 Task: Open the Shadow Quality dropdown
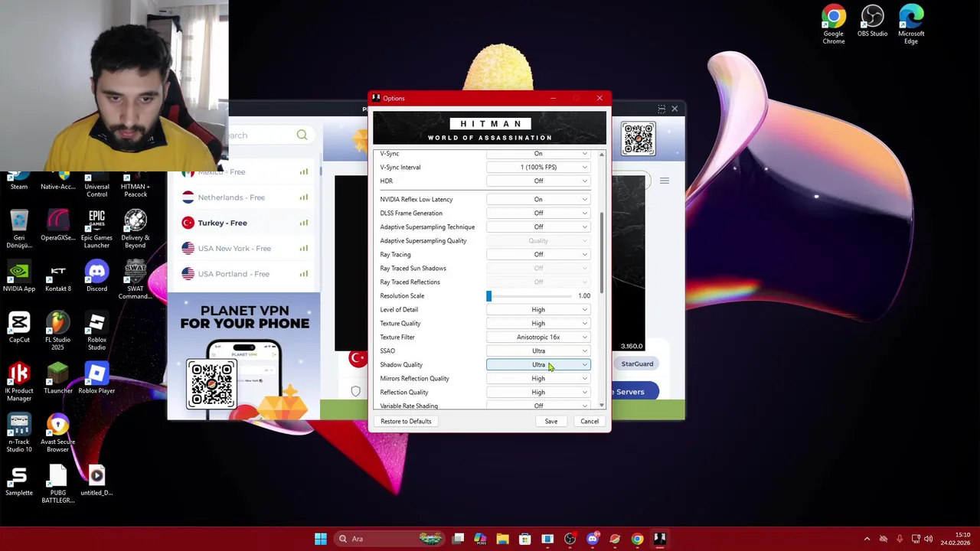tap(538, 365)
